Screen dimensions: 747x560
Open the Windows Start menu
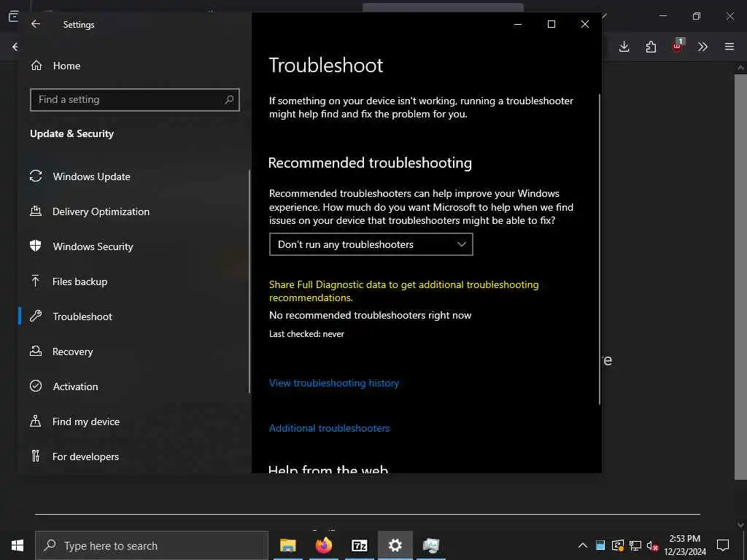coord(18,545)
